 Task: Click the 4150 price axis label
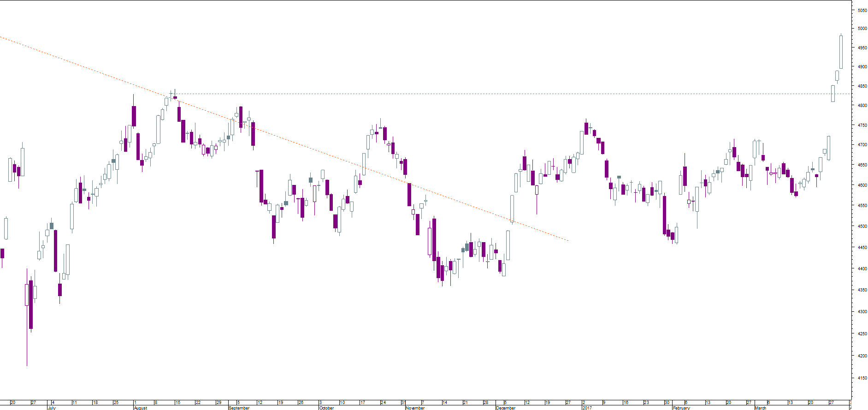[862, 378]
